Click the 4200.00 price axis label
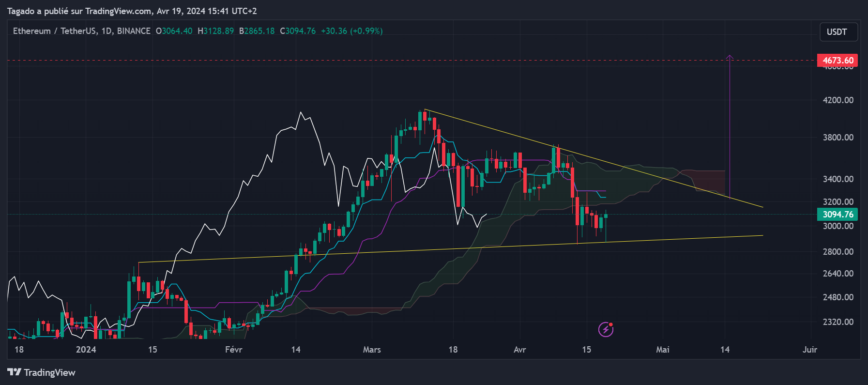The width and height of the screenshot is (868, 385). (838, 100)
